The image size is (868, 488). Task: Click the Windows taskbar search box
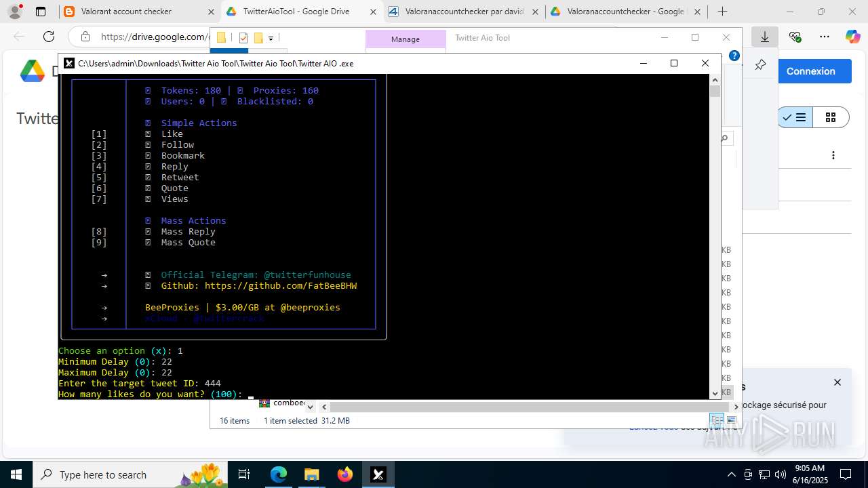(131, 474)
